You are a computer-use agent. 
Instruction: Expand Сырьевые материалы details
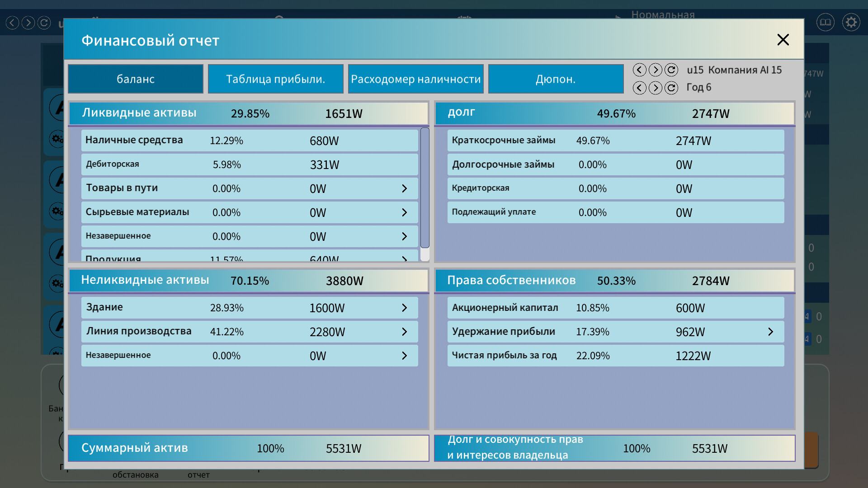(404, 212)
